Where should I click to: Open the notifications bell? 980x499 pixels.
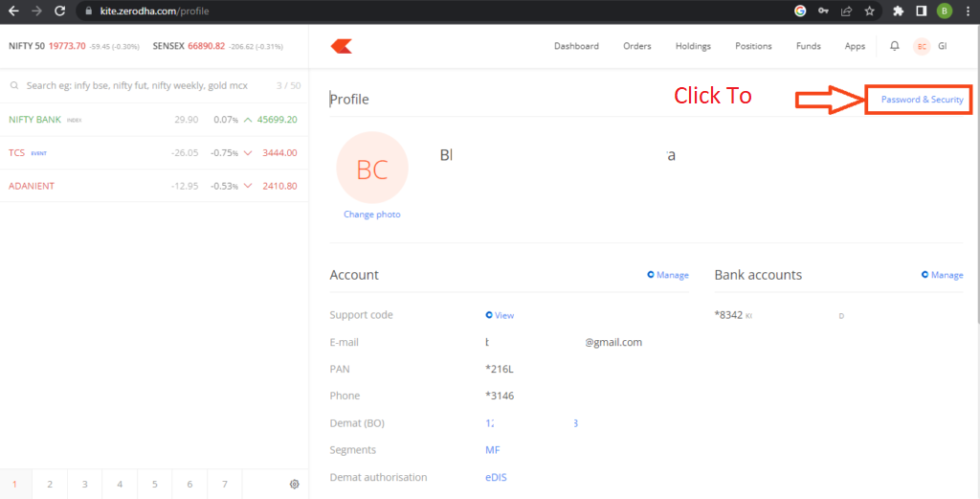[x=895, y=46]
